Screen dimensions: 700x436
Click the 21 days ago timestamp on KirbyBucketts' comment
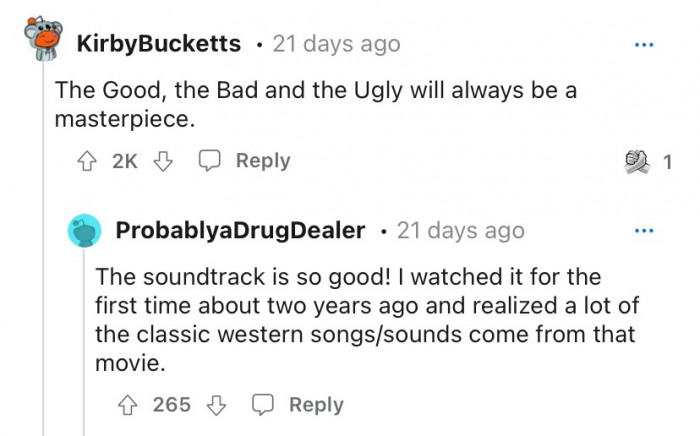335,44
